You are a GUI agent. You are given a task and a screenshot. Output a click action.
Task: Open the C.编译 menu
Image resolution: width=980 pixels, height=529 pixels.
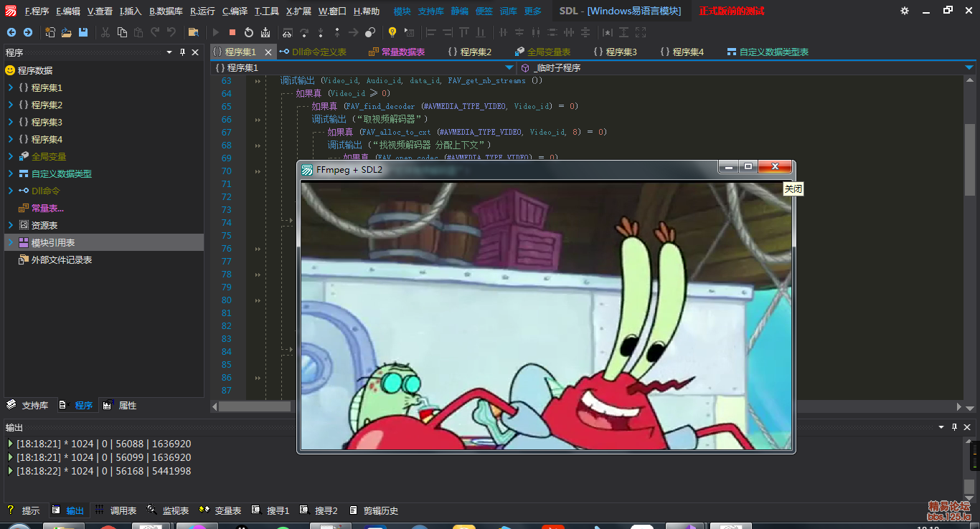(235, 11)
